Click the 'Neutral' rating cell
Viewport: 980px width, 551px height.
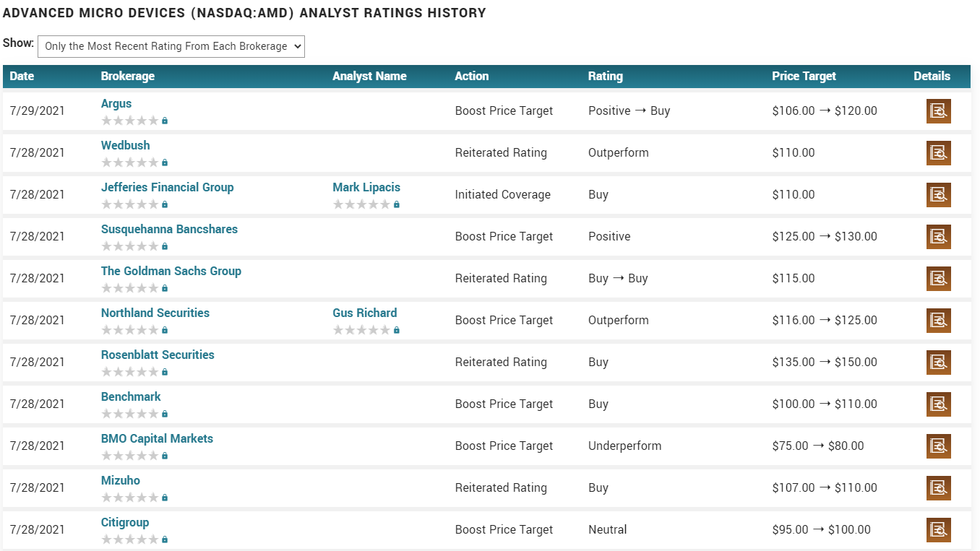click(608, 530)
